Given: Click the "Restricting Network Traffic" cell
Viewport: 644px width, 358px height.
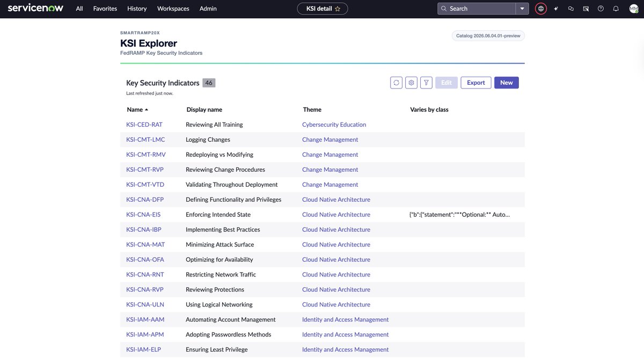Looking at the screenshot, I should coord(221,275).
